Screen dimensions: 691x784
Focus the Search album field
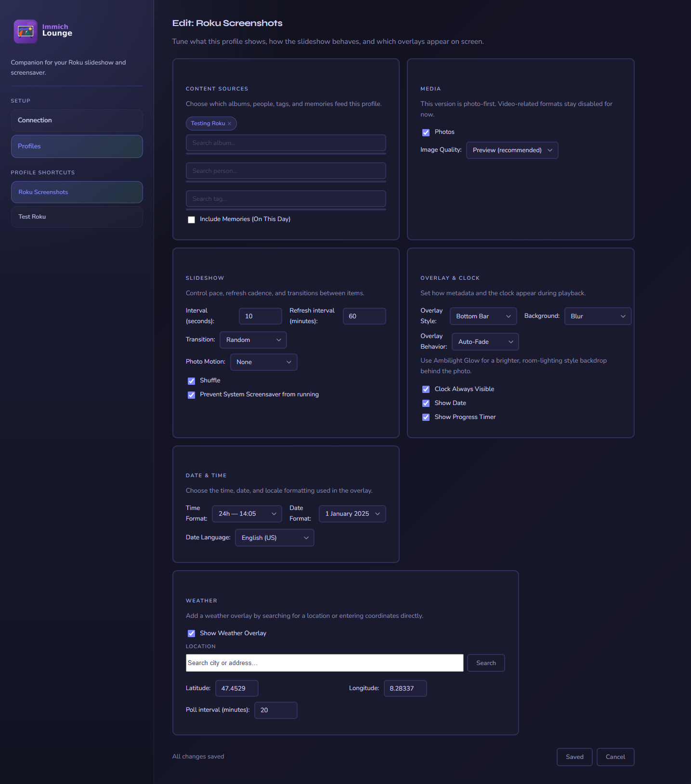coord(286,143)
